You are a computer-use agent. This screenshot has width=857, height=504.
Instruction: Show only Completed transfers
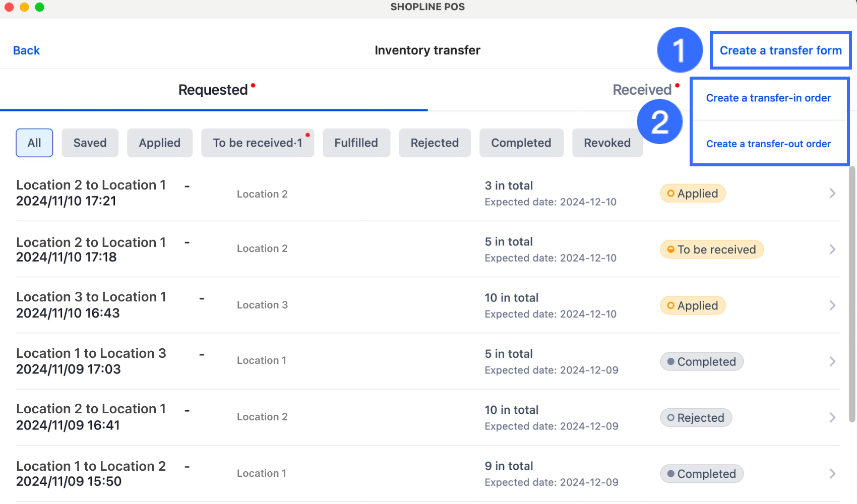521,143
